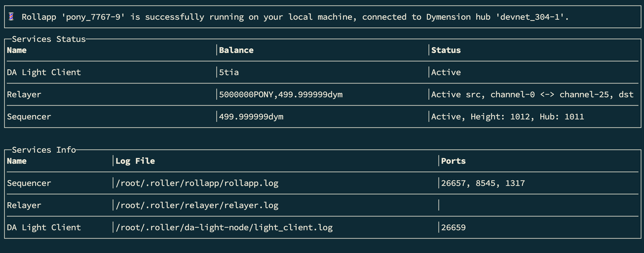Image resolution: width=644 pixels, height=253 pixels.
Task: Select the port '26659' value
Action: (453, 227)
